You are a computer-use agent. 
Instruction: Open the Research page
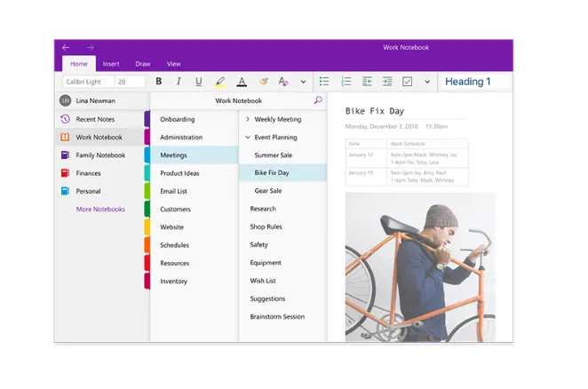[283, 209]
